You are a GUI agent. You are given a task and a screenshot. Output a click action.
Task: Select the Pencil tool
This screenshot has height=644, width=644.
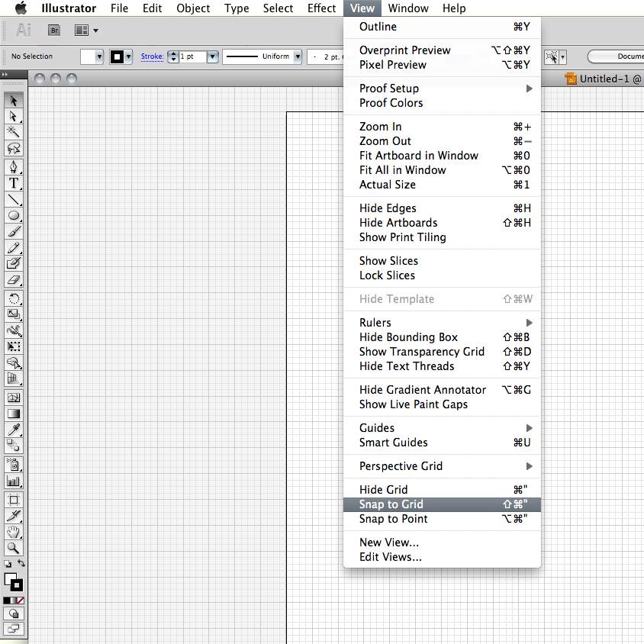(x=14, y=248)
